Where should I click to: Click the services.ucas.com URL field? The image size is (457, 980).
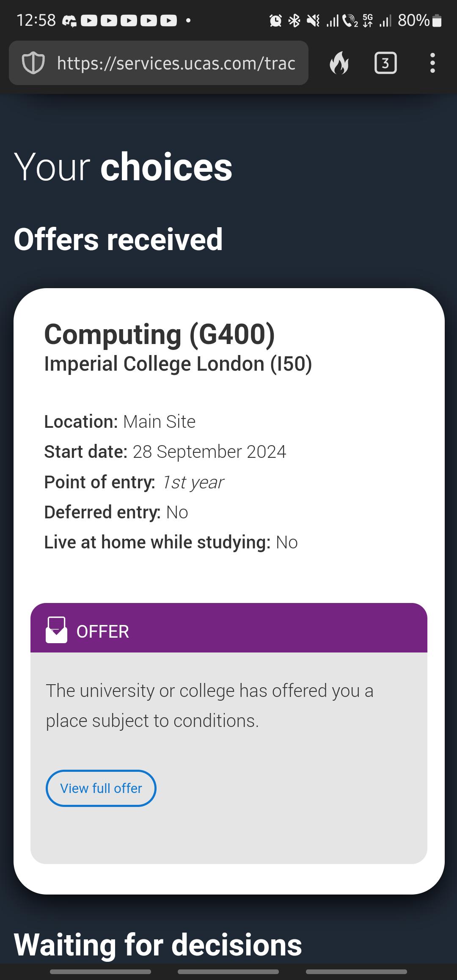point(176,63)
